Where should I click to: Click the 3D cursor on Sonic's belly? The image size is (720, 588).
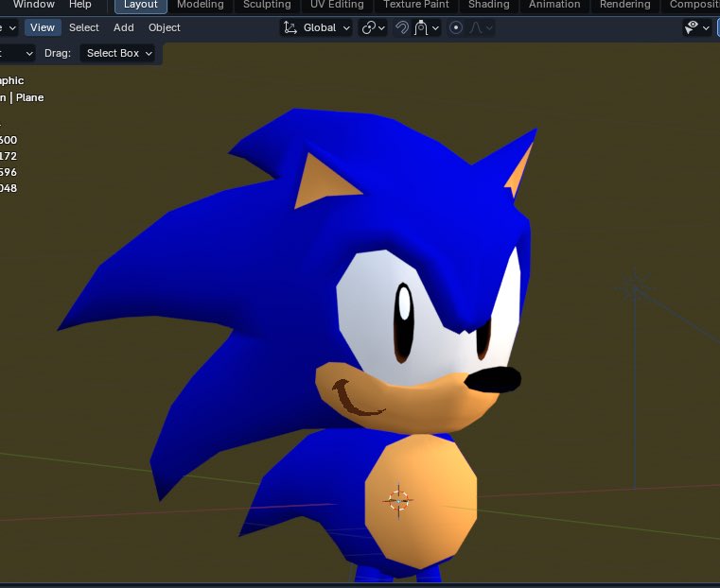coord(398,501)
